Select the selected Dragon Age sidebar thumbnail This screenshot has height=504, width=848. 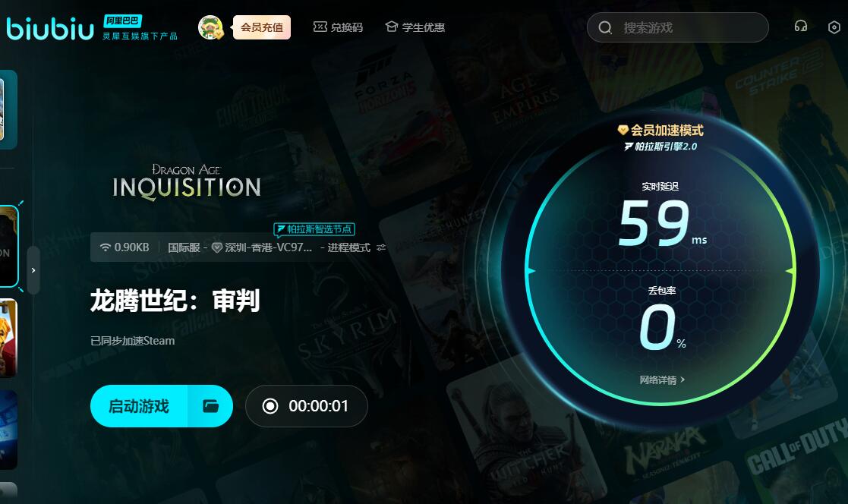click(8, 246)
